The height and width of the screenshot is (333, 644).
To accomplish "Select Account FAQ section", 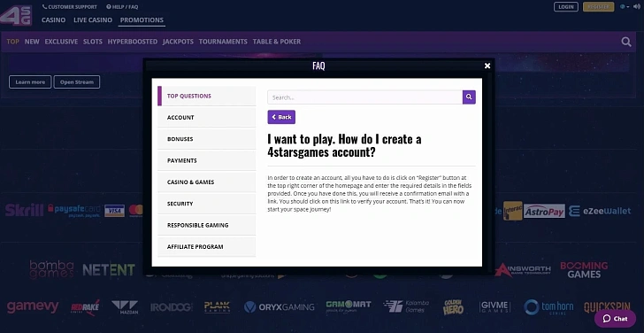I will point(207,118).
